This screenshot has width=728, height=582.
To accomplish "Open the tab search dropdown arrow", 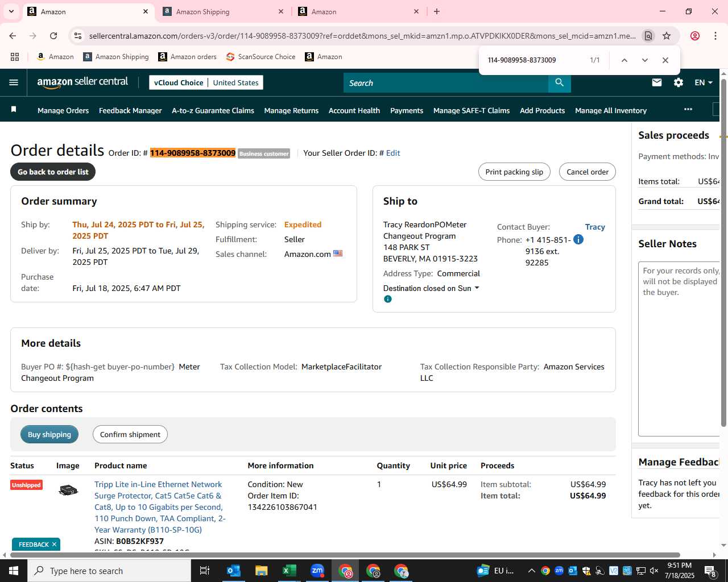I will tap(11, 11).
